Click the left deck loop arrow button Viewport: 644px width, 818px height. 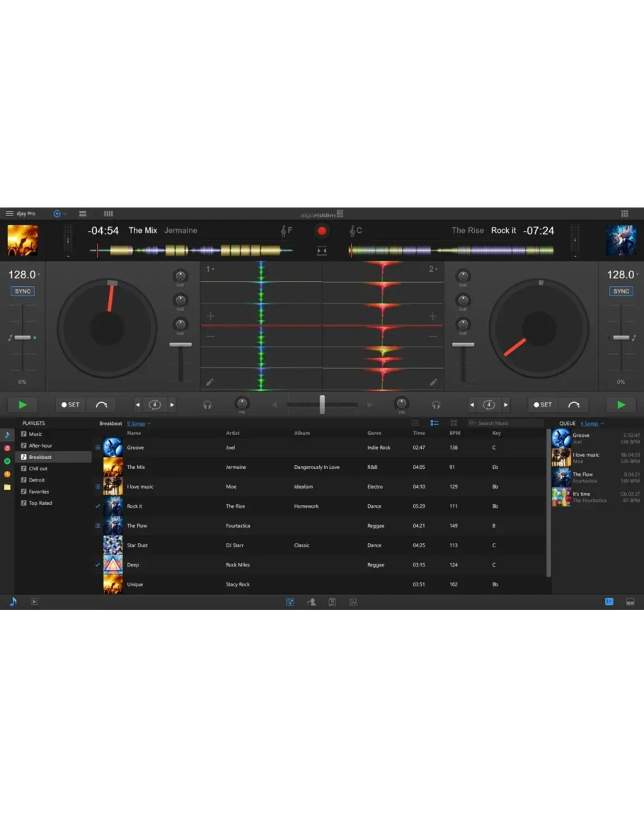[101, 405]
